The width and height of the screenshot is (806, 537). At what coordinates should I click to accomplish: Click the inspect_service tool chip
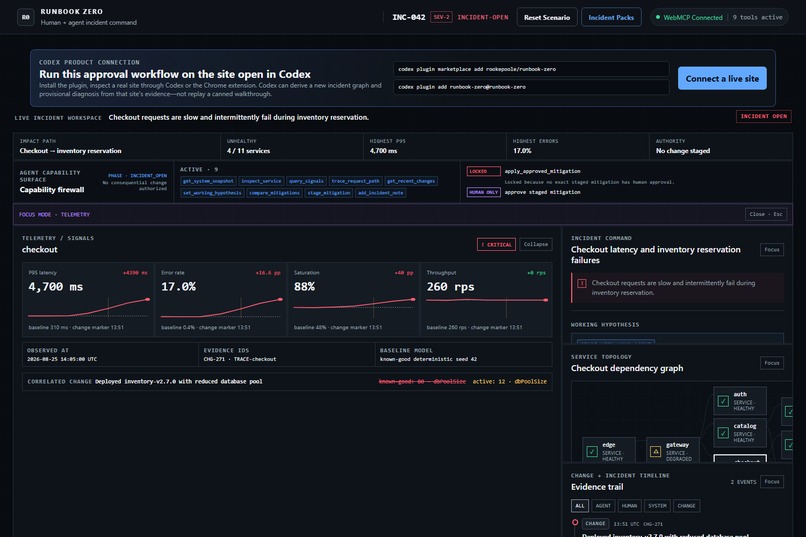[x=261, y=181]
